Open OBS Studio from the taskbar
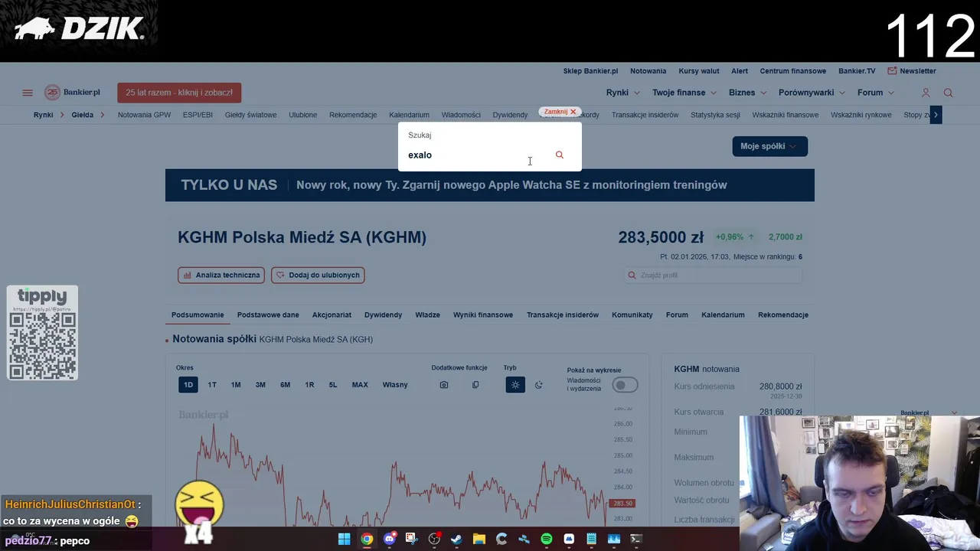This screenshot has width=980, height=551. 434,539
